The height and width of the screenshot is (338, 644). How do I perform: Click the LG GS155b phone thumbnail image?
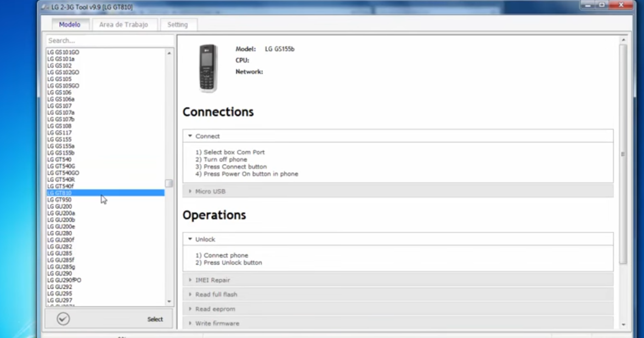point(208,67)
